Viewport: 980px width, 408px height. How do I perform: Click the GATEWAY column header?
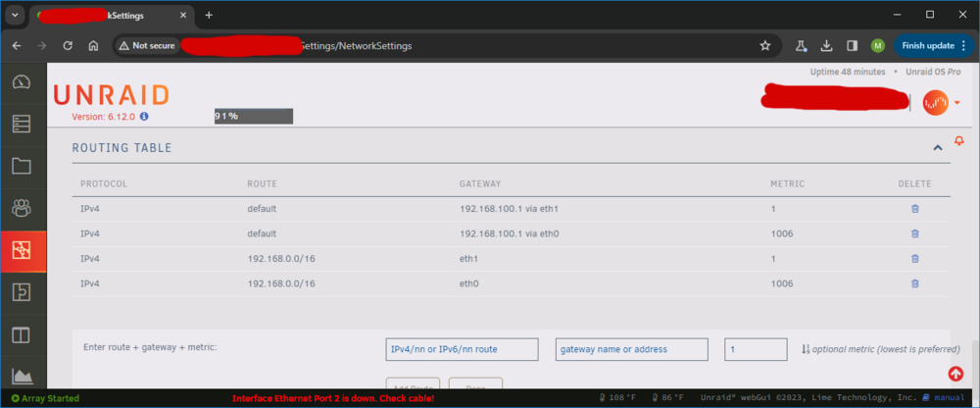pos(480,184)
